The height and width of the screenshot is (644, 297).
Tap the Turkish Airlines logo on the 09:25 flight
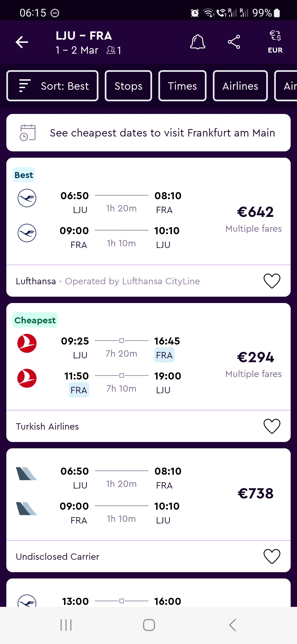(27, 343)
